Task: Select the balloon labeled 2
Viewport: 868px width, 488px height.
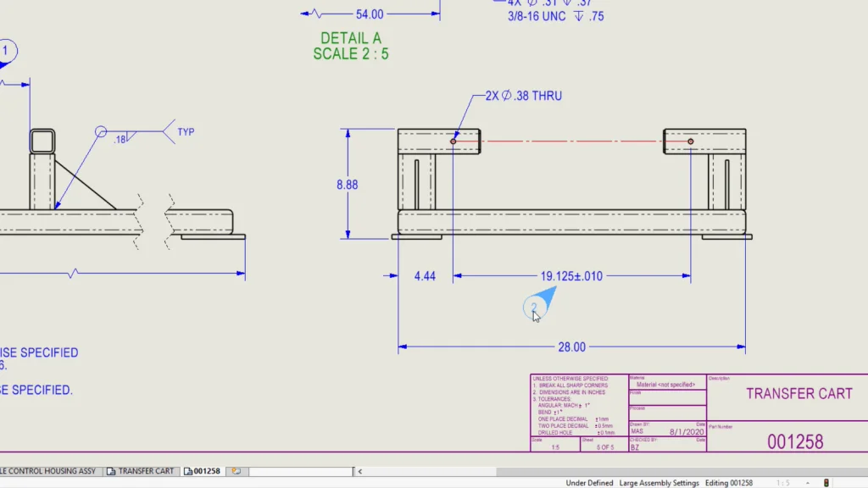Action: tap(533, 308)
